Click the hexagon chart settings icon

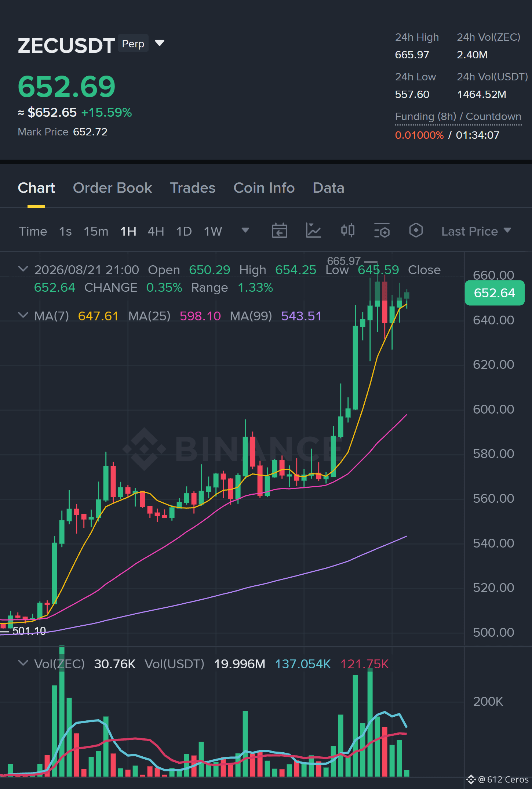click(x=416, y=231)
